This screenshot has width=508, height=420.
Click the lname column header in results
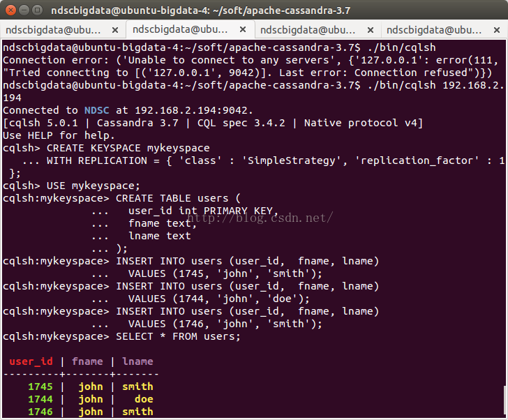137,361
